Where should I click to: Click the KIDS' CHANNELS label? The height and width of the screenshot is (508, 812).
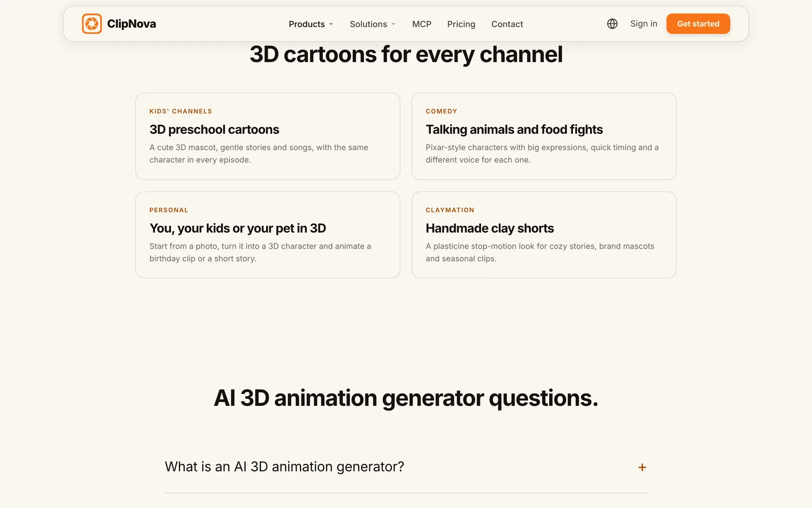pos(180,111)
